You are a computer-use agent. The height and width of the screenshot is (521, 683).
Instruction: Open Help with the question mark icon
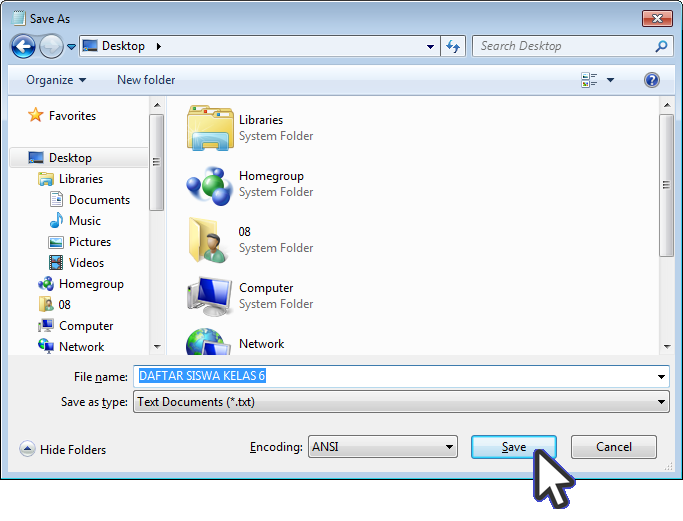[x=652, y=80]
